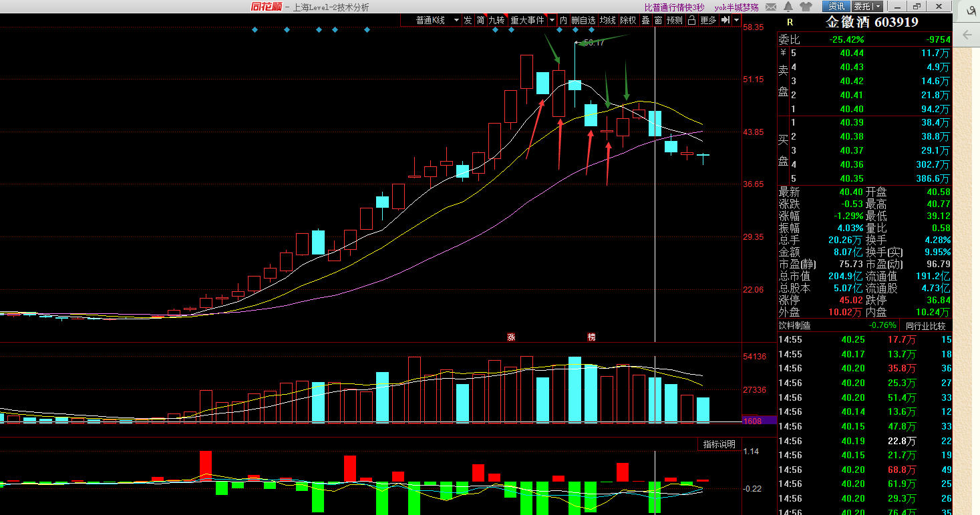The height and width of the screenshot is (515, 980).
Task: Click the 比普通行情快3秒 link
Action: pyautogui.click(x=674, y=7)
